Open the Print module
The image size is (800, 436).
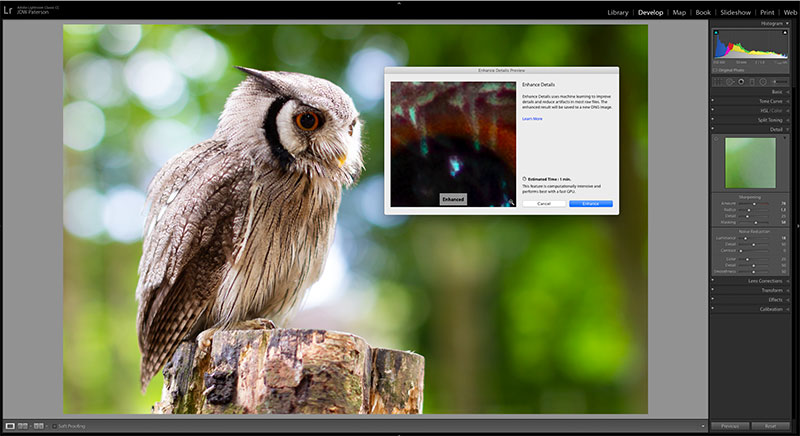[767, 12]
